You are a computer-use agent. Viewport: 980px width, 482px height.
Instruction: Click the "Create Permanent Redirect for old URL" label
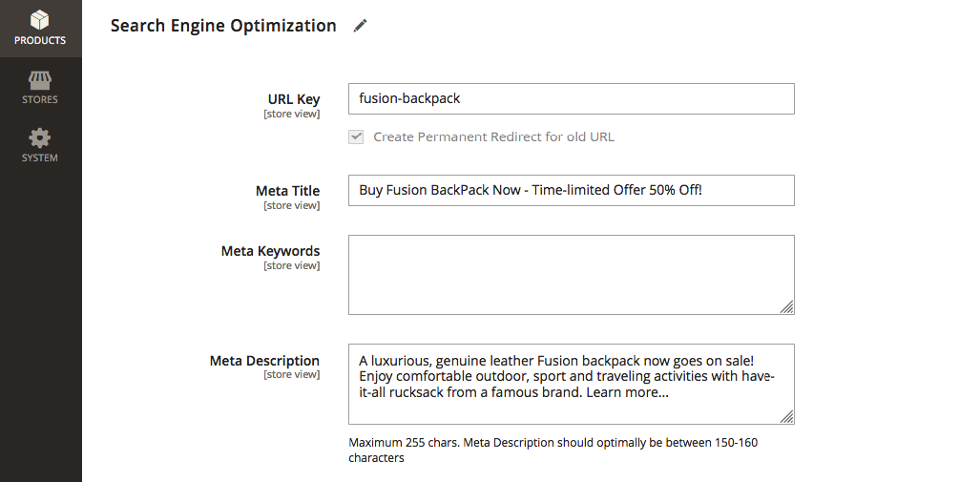[x=493, y=136]
